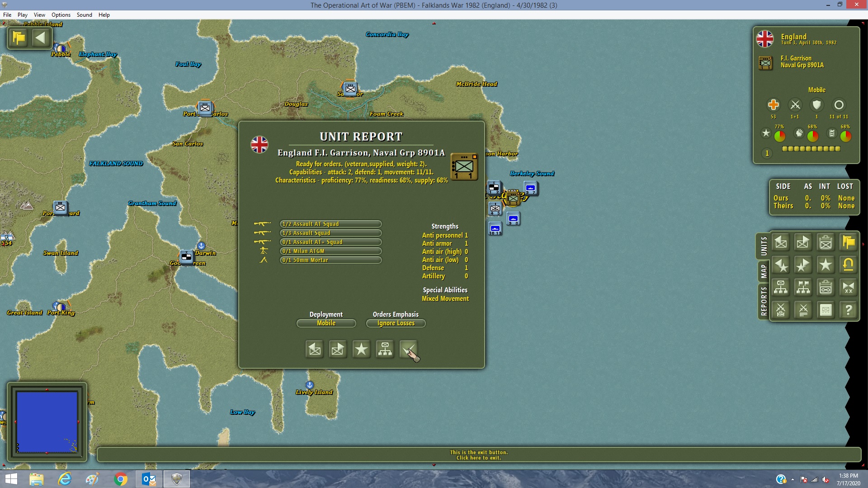This screenshot has height=488, width=868.
Task: Click the "Mixed Movement" special ability text
Action: (445, 299)
